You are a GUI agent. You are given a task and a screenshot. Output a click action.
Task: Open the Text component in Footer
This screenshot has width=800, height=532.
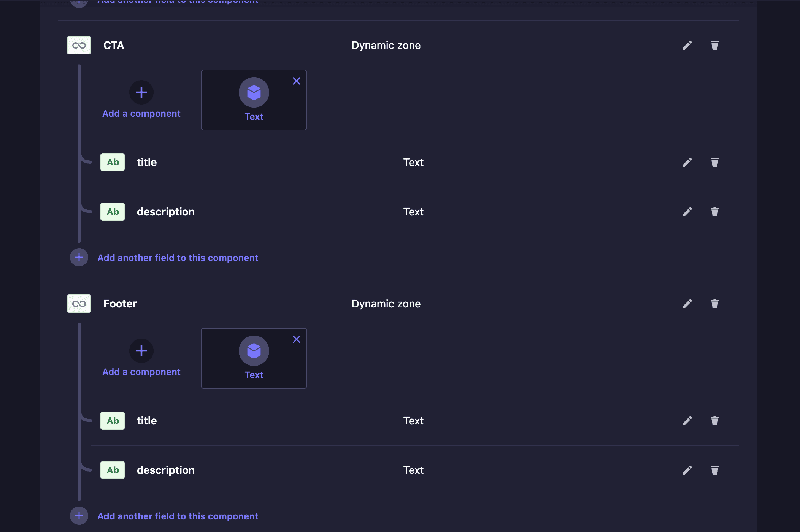(254, 358)
